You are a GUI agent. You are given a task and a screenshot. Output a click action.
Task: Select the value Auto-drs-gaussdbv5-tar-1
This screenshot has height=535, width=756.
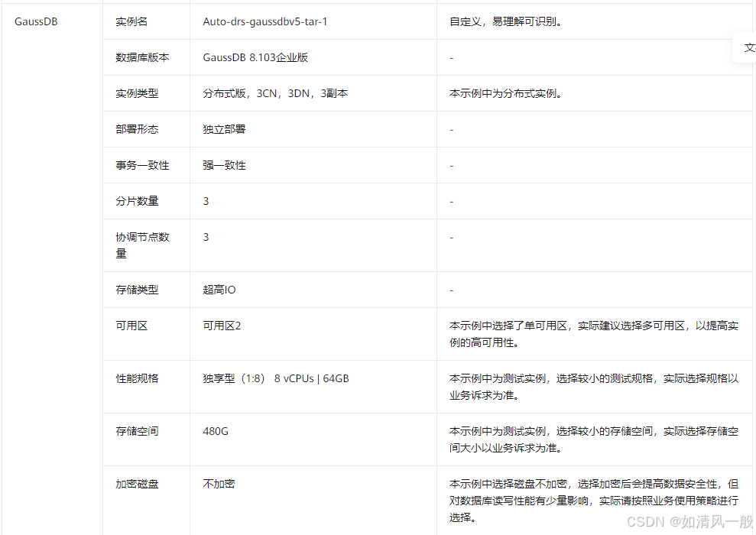[265, 21]
